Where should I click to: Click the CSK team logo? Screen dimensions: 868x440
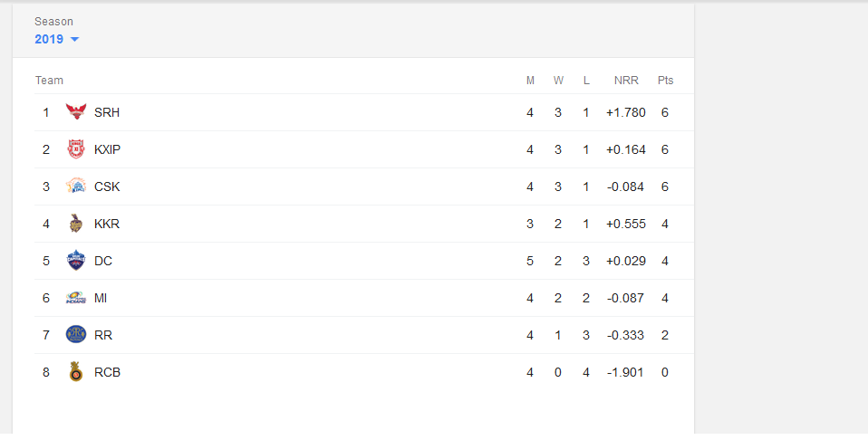click(x=76, y=187)
